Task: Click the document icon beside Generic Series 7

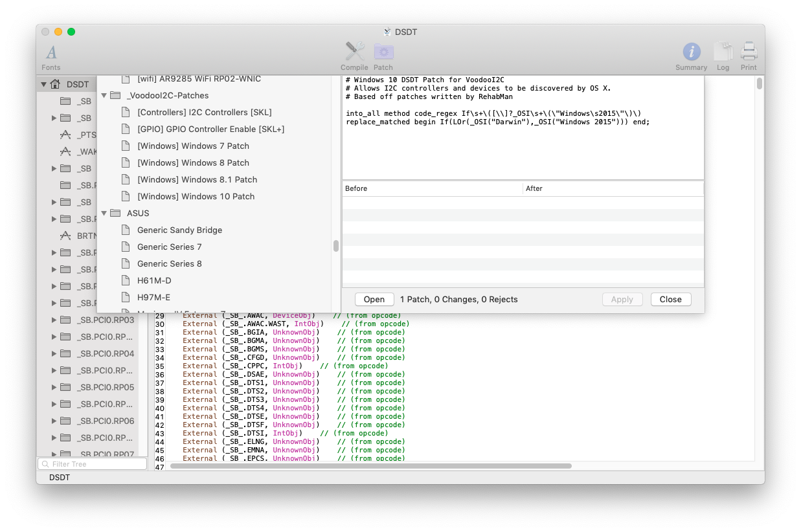Action: (x=126, y=247)
